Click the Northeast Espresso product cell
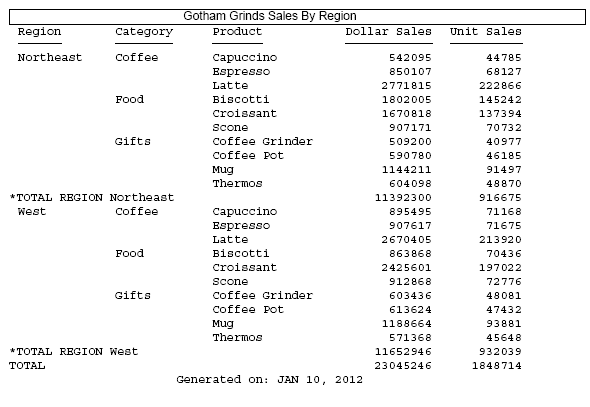Viewport: 590px width, 407px height. 241,72
